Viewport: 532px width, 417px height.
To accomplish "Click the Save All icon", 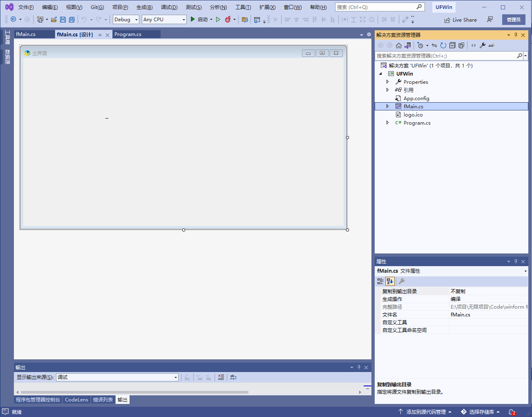I will pos(72,20).
